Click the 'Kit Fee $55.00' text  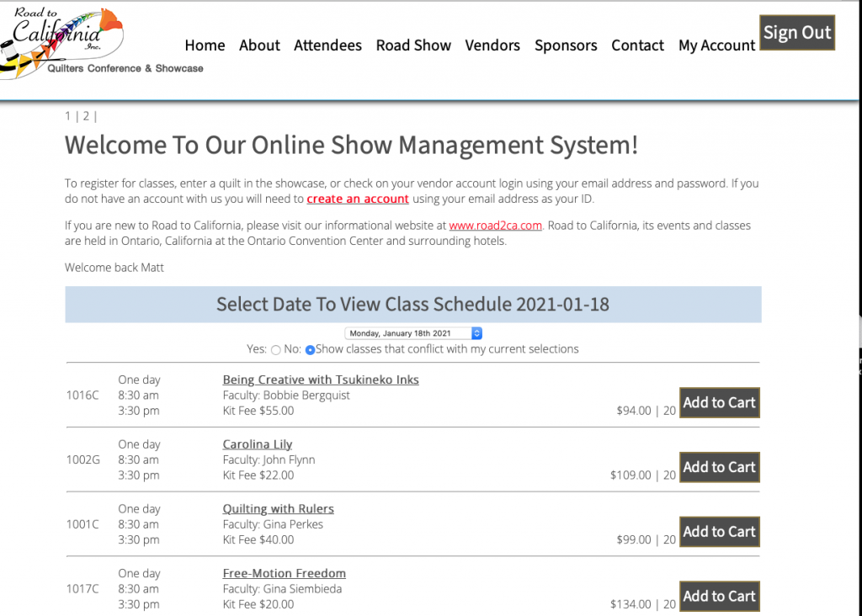pos(258,411)
